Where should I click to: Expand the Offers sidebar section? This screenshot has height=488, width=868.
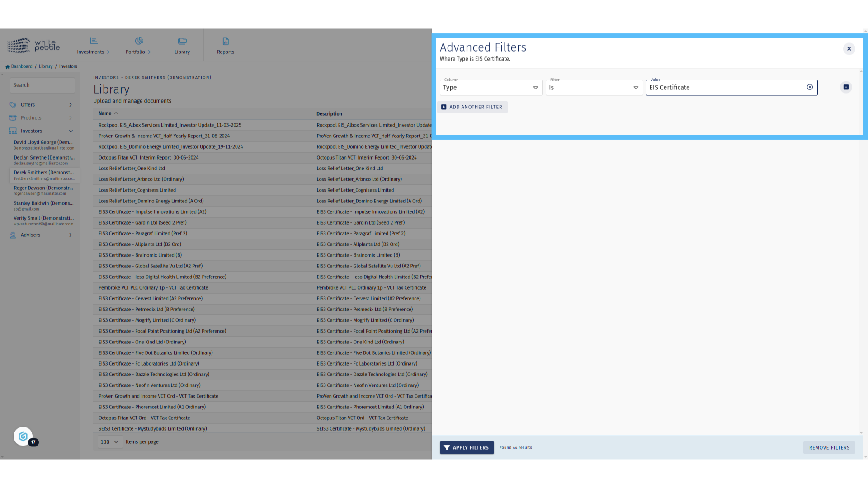[x=71, y=105]
